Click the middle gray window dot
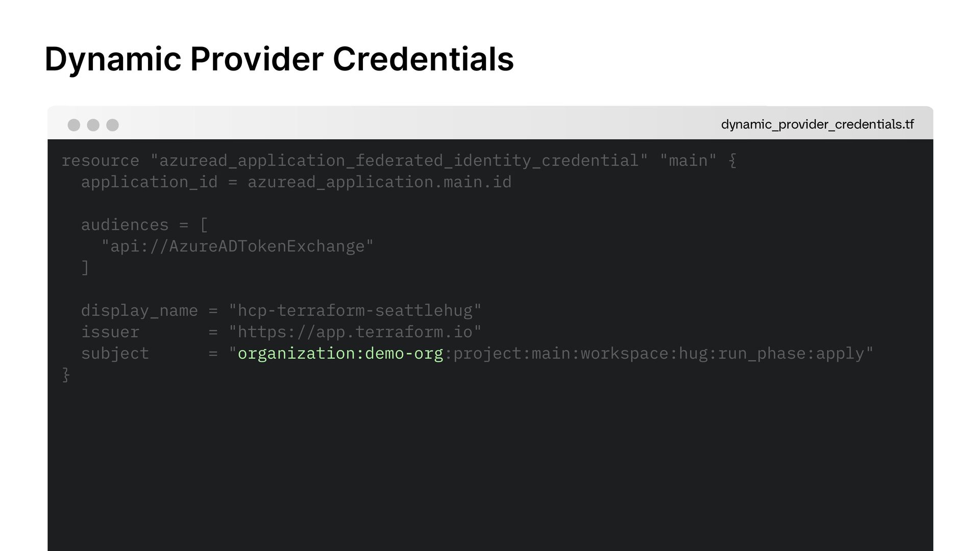The image size is (980, 551). click(93, 125)
